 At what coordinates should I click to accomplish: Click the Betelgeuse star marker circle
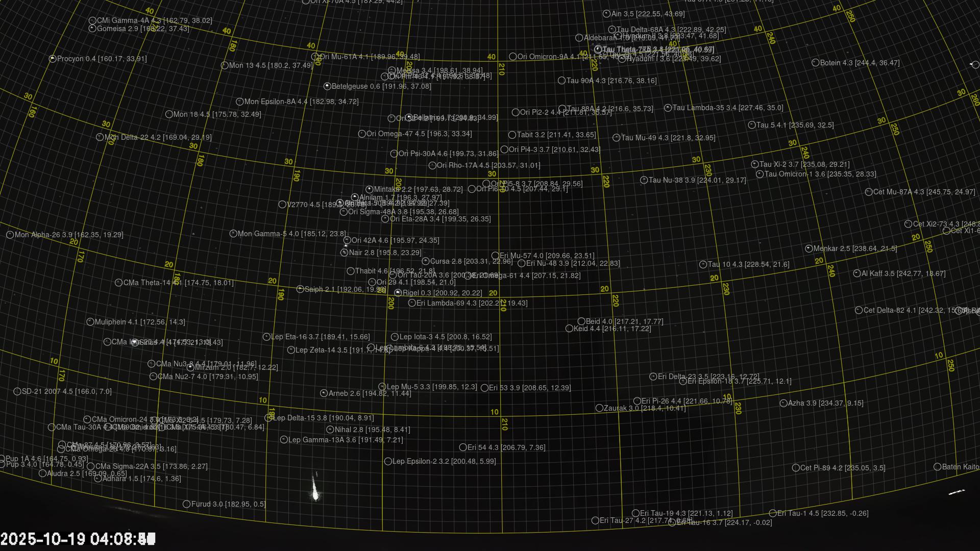[x=327, y=86]
